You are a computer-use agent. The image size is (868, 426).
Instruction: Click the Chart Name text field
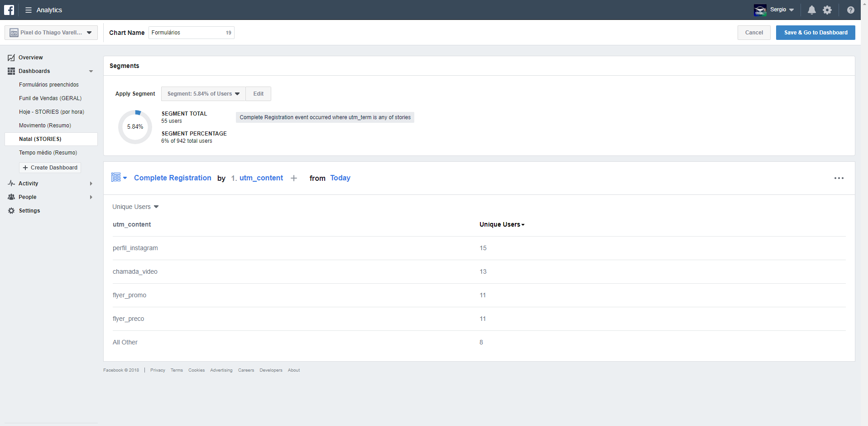pyautogui.click(x=187, y=33)
